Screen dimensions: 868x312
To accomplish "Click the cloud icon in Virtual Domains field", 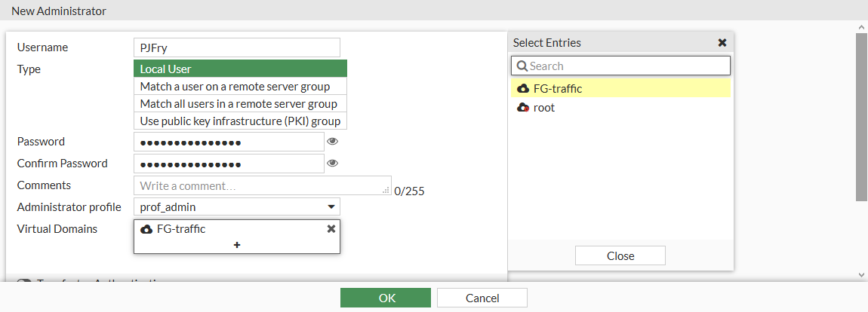I will tap(146, 229).
